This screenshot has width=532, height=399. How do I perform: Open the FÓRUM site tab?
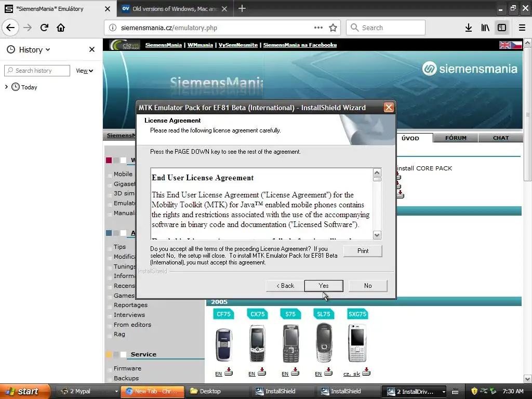(456, 138)
